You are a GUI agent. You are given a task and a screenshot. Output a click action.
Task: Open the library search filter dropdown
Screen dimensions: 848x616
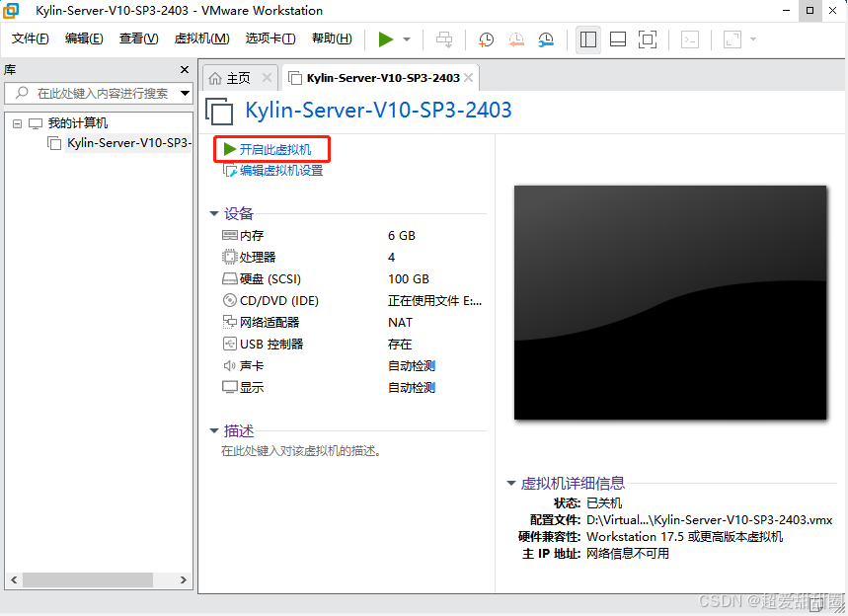point(185,93)
